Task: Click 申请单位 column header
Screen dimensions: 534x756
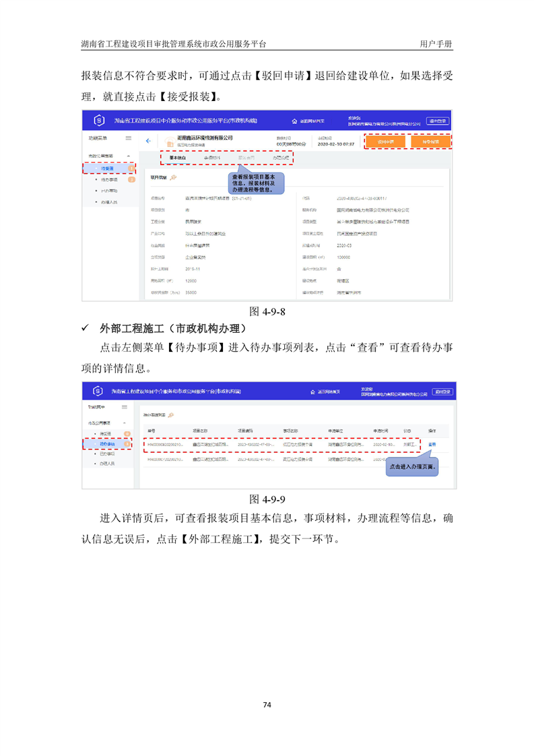Action: [335, 431]
